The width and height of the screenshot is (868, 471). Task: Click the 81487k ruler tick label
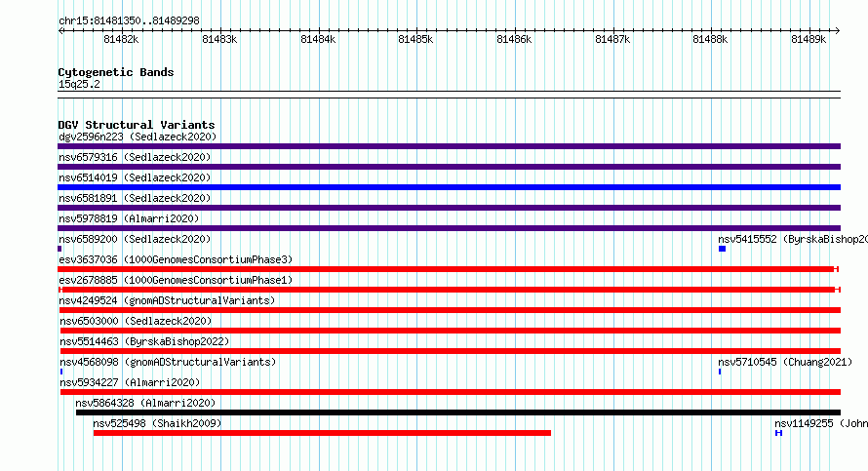coord(612,39)
